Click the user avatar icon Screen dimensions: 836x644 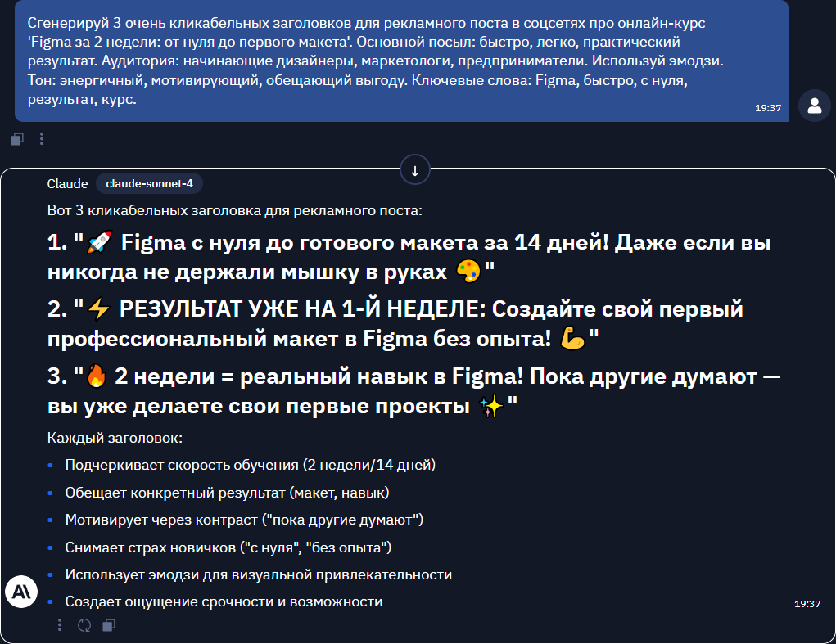pyautogui.click(x=814, y=106)
